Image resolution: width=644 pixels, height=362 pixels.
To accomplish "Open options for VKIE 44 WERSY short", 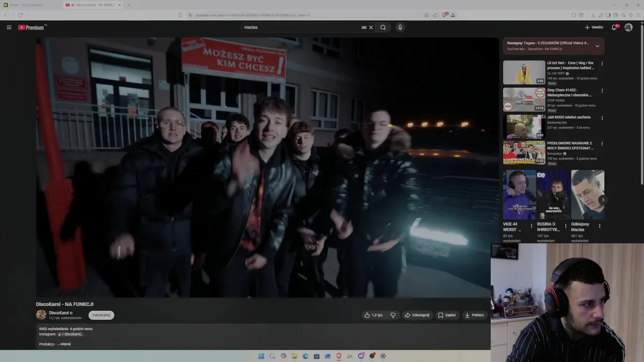I will 531,226.
